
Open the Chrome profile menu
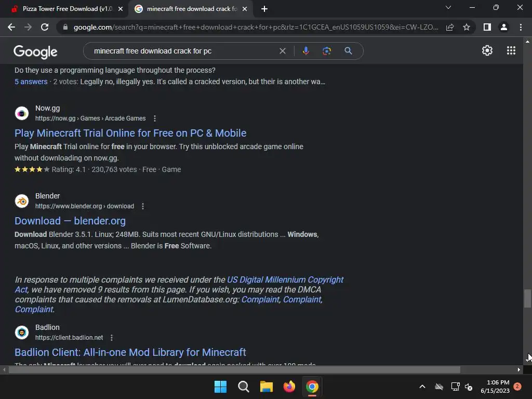pyautogui.click(x=504, y=27)
